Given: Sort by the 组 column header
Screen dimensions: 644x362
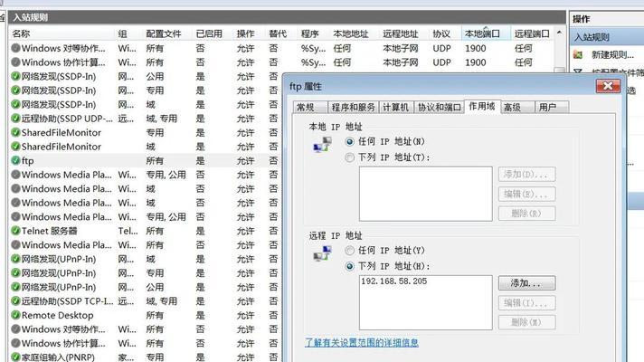Looking at the screenshot, I should pyautogui.click(x=128, y=33).
